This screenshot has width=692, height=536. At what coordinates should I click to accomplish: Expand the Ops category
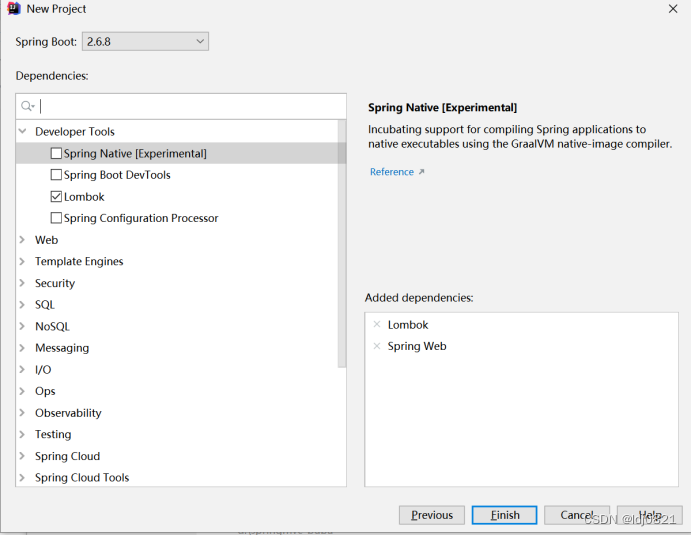(x=23, y=391)
